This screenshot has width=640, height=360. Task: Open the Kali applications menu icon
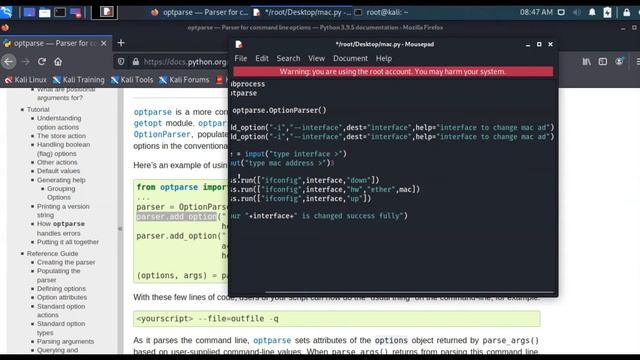pos(6,12)
